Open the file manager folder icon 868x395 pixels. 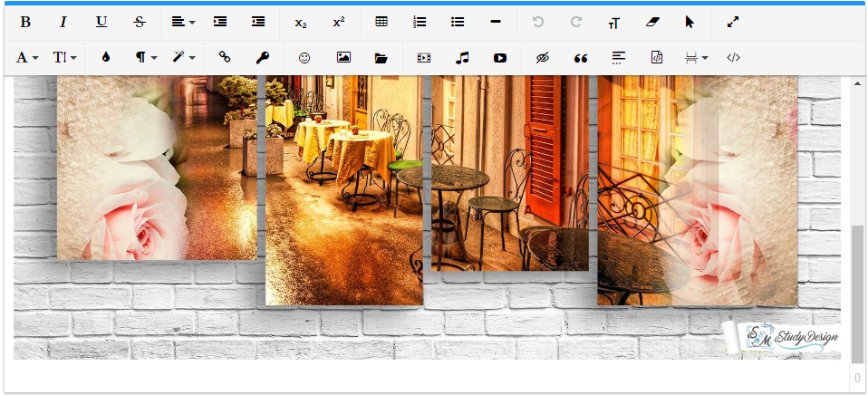point(381,57)
